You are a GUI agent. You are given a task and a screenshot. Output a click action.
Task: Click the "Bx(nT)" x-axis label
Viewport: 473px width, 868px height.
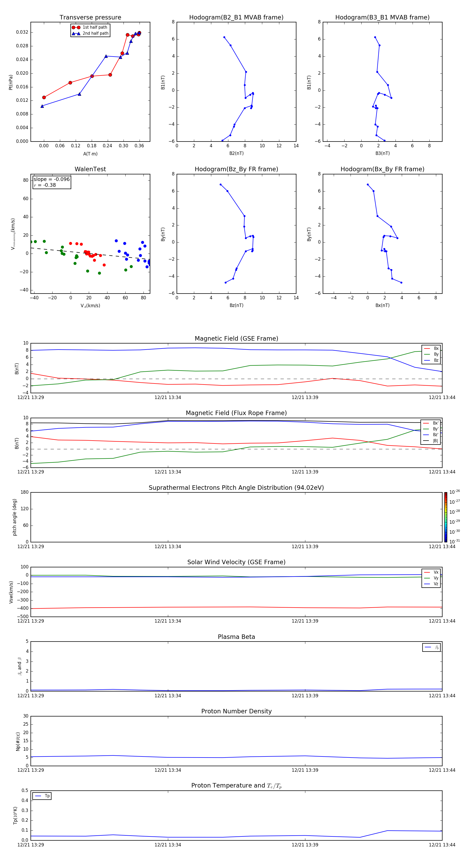pos(382,305)
